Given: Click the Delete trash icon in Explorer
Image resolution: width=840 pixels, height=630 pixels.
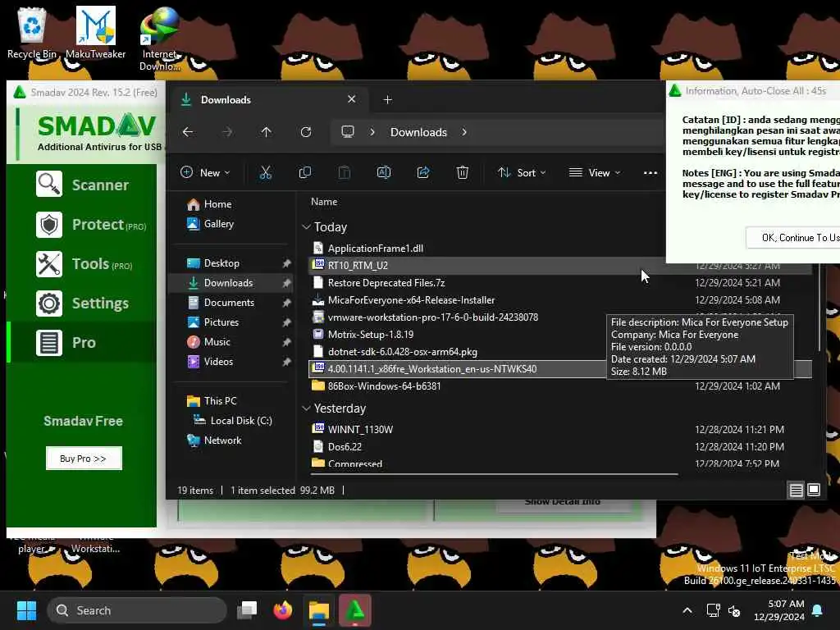Looking at the screenshot, I should (463, 172).
